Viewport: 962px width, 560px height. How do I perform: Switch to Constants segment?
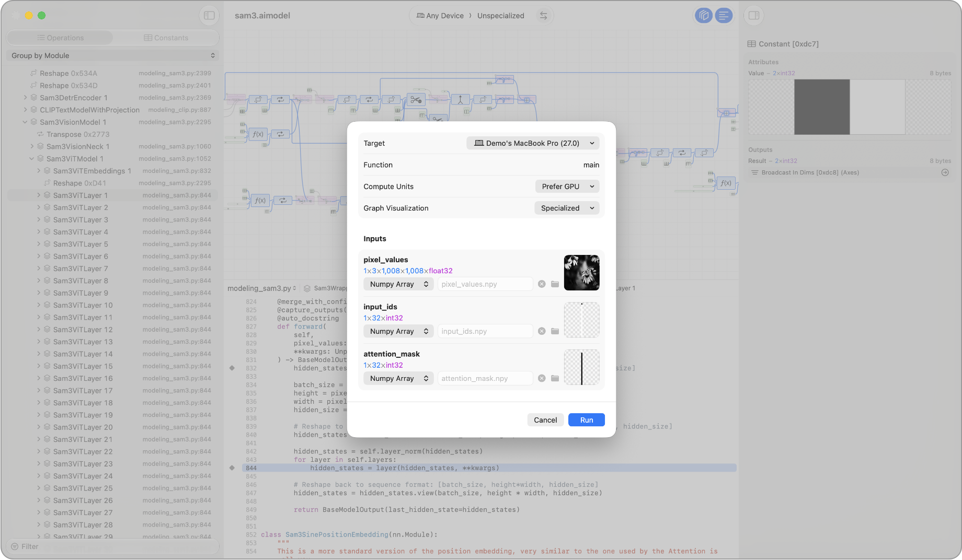166,38
